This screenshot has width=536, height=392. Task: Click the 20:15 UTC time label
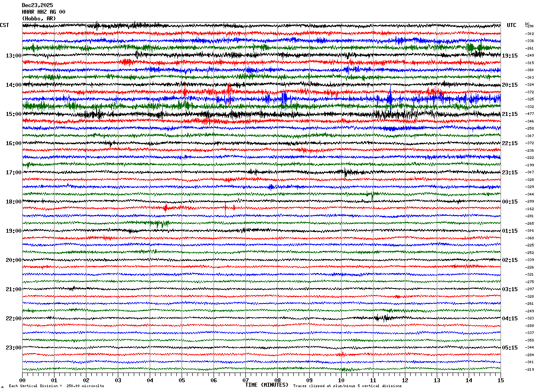[x=510, y=85]
